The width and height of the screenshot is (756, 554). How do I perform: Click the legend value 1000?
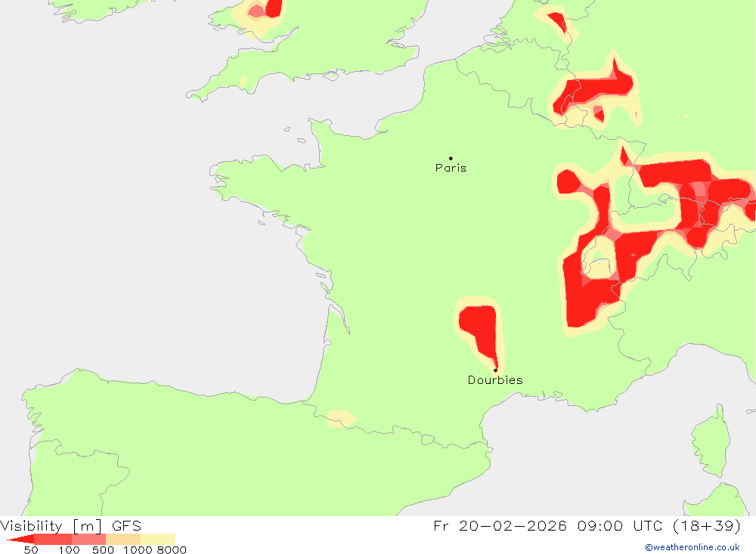coord(138,550)
